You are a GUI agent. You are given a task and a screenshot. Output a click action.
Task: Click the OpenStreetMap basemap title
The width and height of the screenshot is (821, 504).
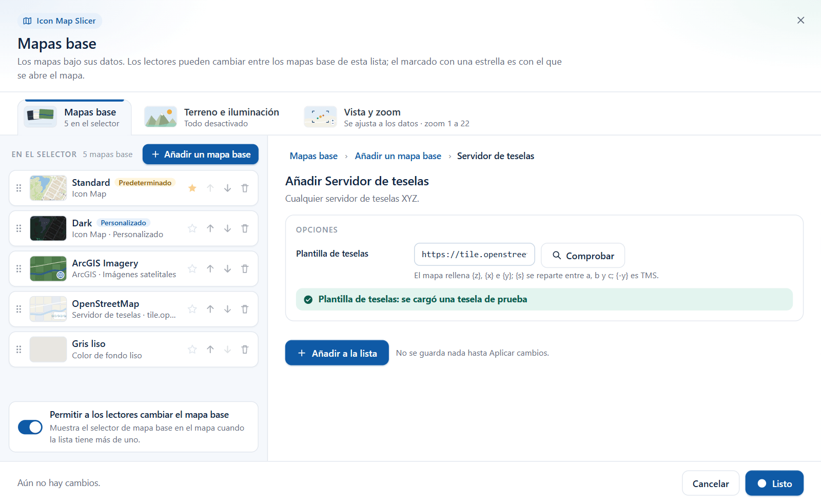(106, 304)
